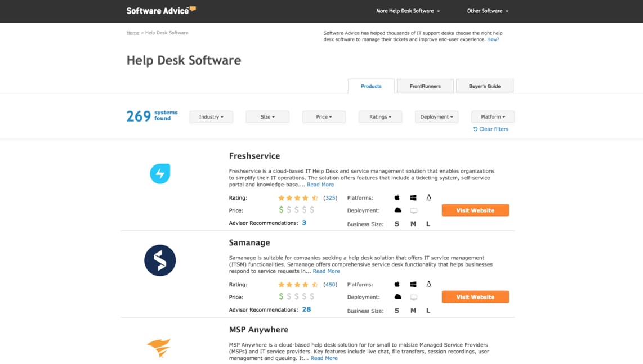Image resolution: width=643 pixels, height=364 pixels.
Task: Click Samanage's Windows platform icon
Action: pos(413,284)
